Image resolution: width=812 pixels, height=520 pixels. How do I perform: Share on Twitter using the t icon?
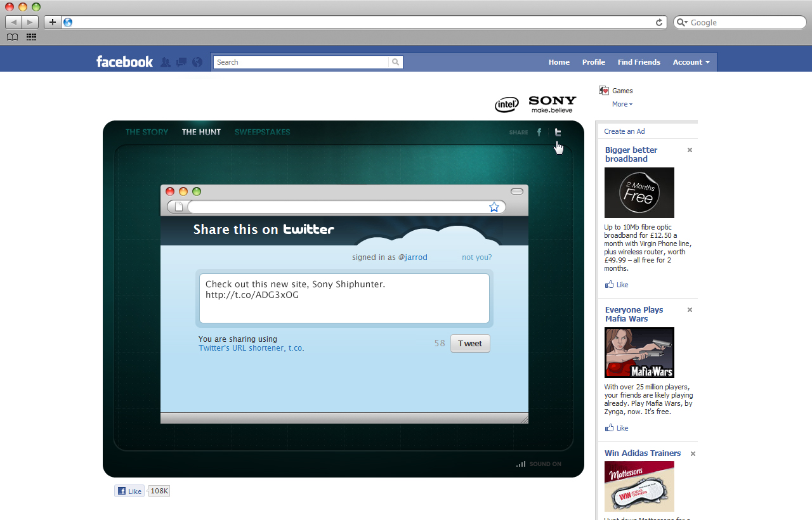pyautogui.click(x=558, y=133)
